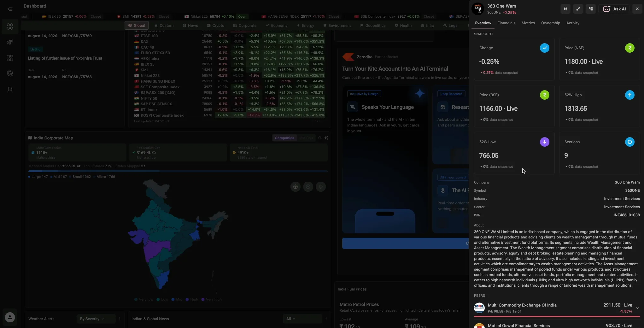Reset the India map view
Viewport: 644px width, 328px height.
pyautogui.click(x=321, y=187)
